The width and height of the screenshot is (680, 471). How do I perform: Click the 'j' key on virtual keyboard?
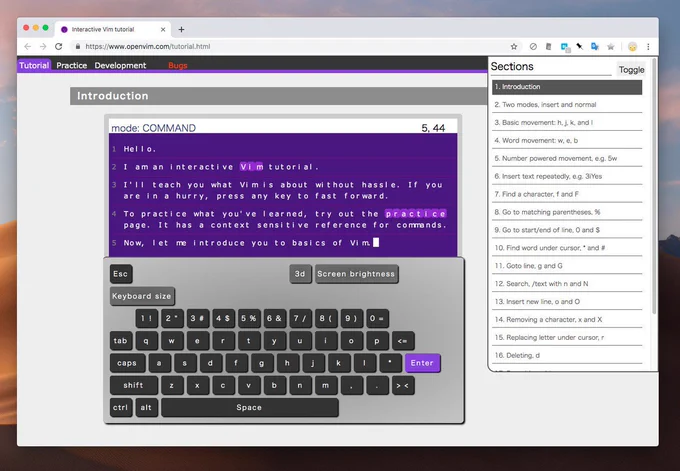point(313,363)
